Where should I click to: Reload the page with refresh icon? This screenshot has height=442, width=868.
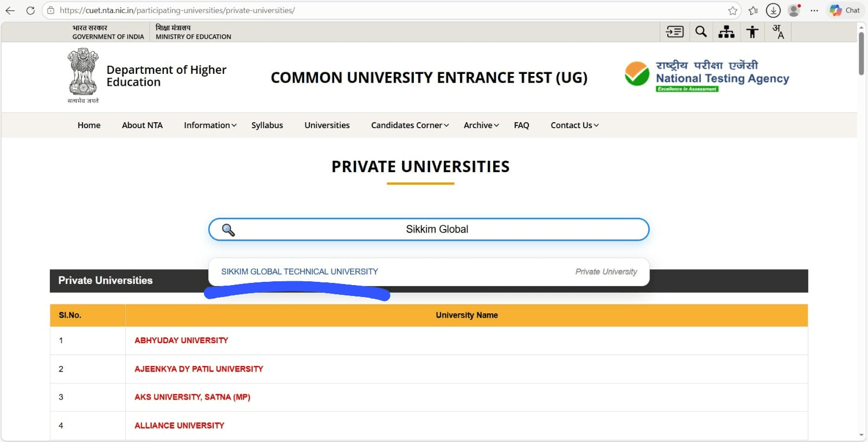pyautogui.click(x=30, y=10)
